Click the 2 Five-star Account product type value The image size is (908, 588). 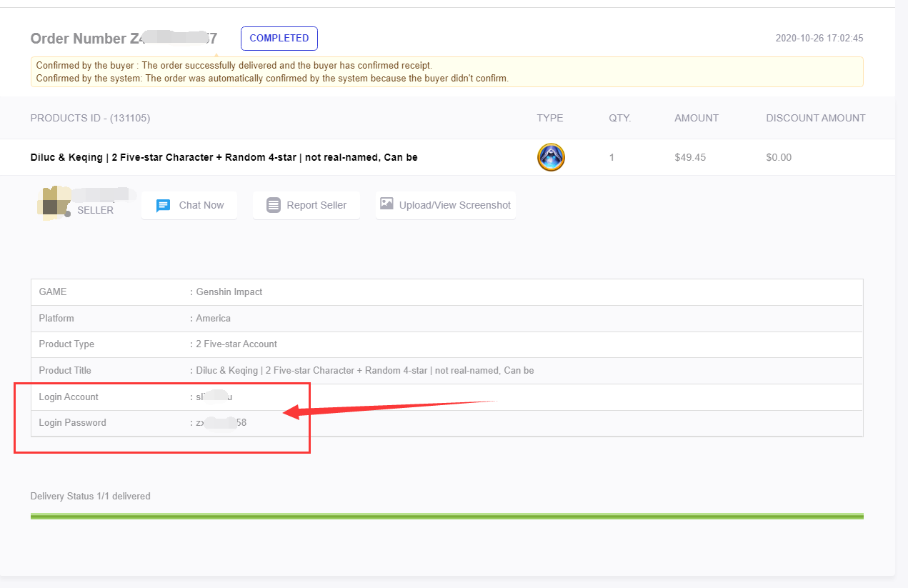(236, 344)
